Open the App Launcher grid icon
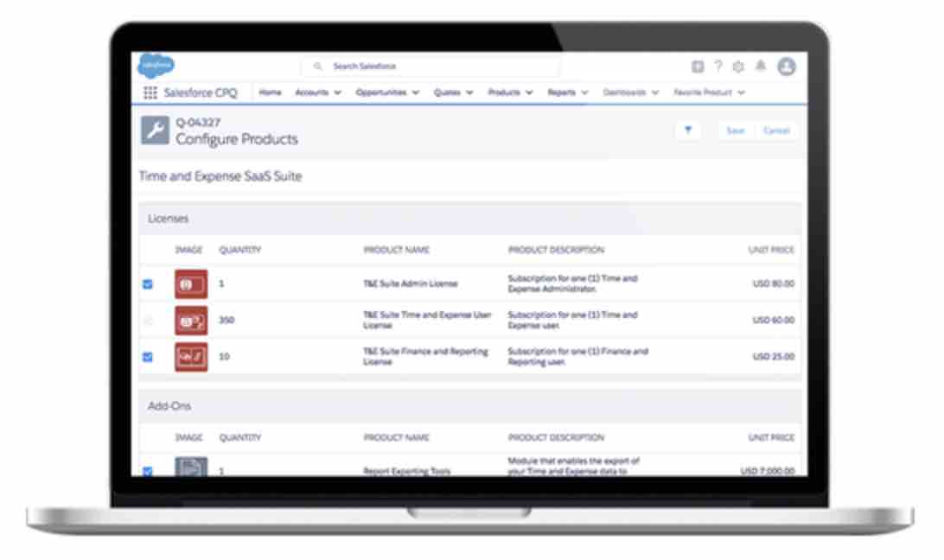 [150, 92]
